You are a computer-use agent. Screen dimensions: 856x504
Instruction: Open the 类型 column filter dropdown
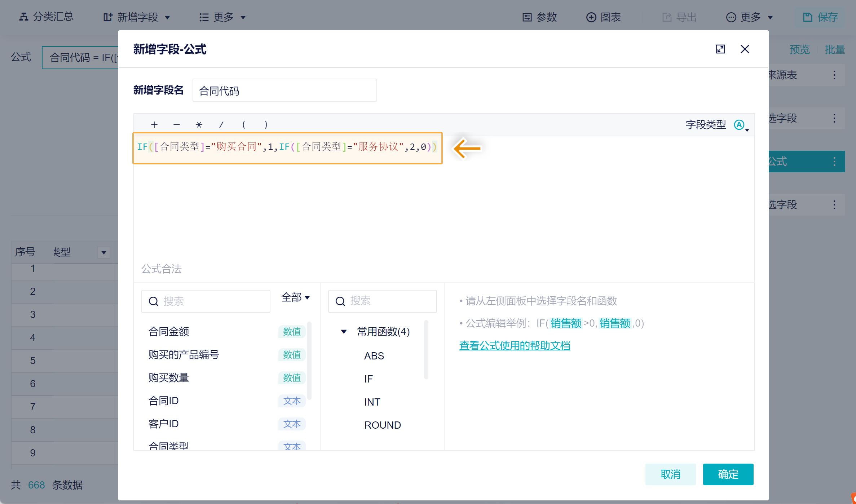[103, 252]
